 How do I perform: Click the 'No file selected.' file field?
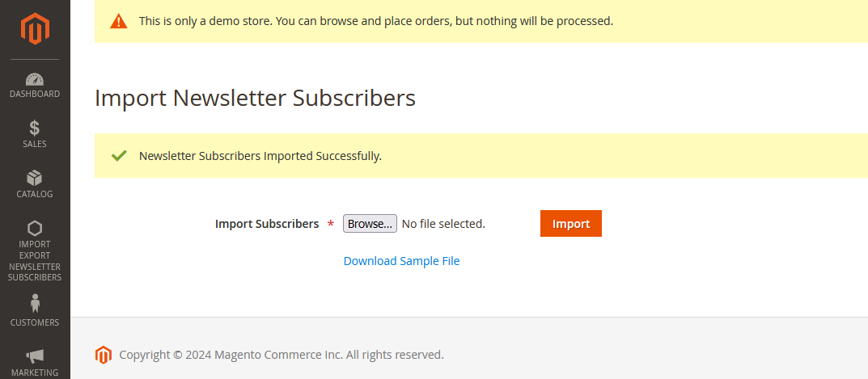click(x=443, y=224)
